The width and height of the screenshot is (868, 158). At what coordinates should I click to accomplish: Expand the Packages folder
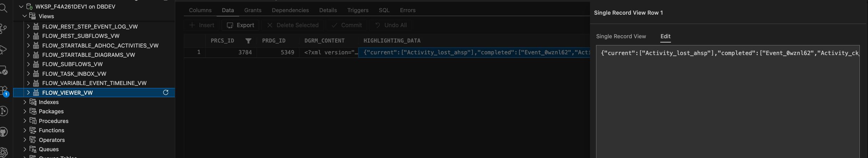(25, 112)
